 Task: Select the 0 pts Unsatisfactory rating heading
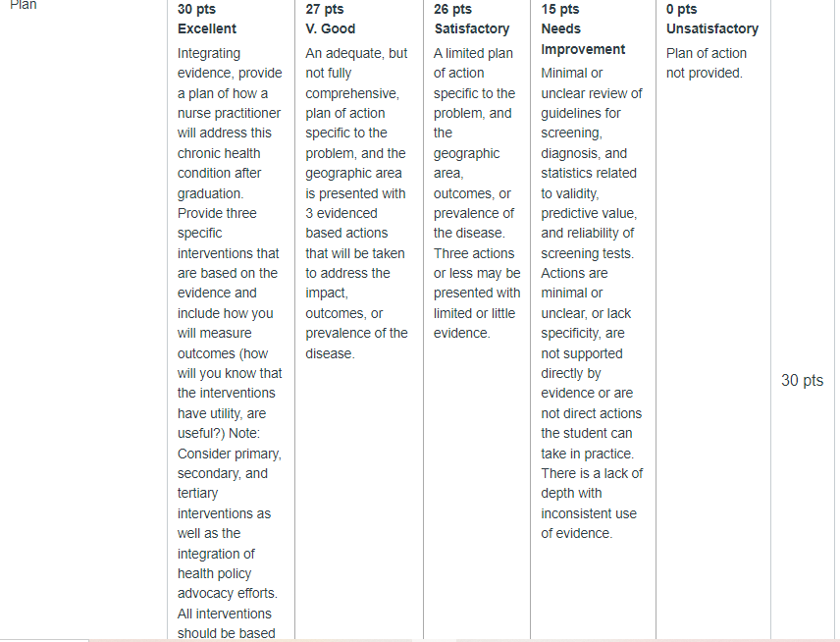712,19
